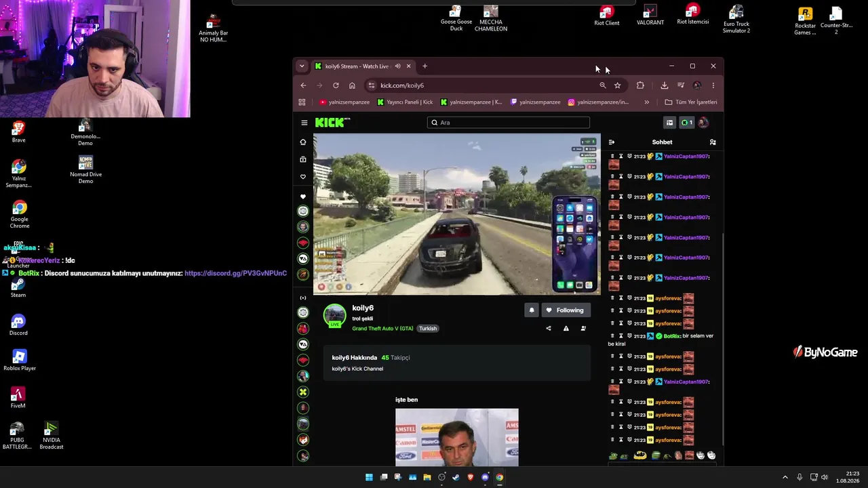Open Steam from the taskbar
This screenshot has width=868, height=488.
pyautogui.click(x=456, y=477)
